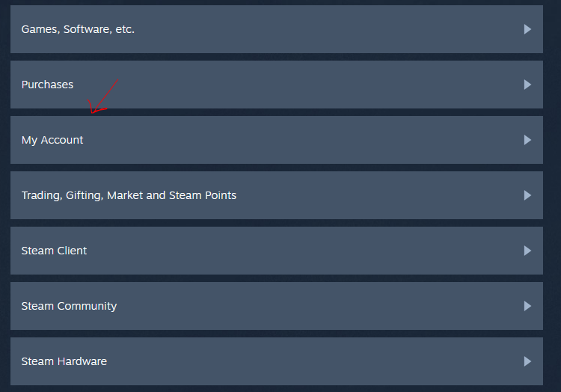Open the Games, Software, etc. label
The width and height of the screenshot is (561, 392).
(78, 29)
